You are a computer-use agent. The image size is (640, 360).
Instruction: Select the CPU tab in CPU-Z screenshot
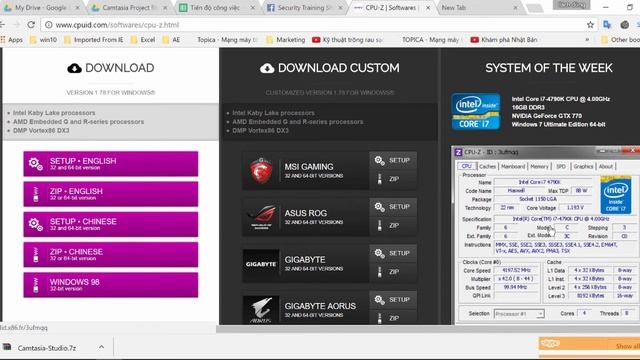pos(467,166)
